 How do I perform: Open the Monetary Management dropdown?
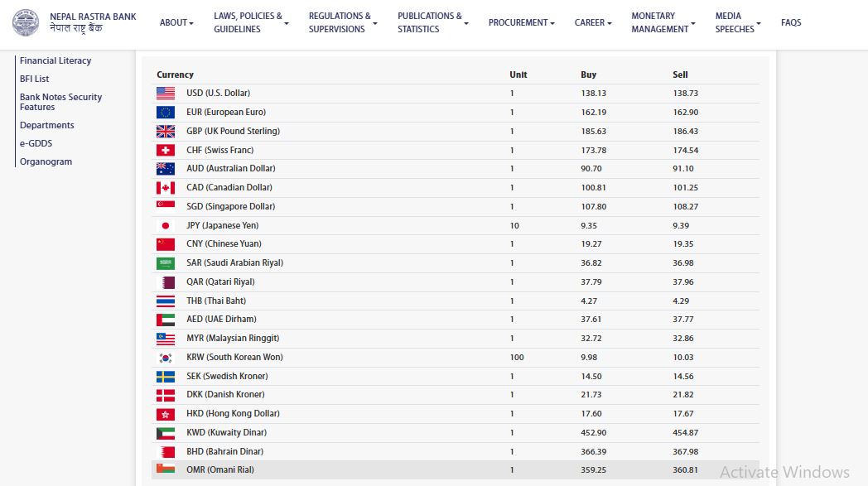(663, 22)
